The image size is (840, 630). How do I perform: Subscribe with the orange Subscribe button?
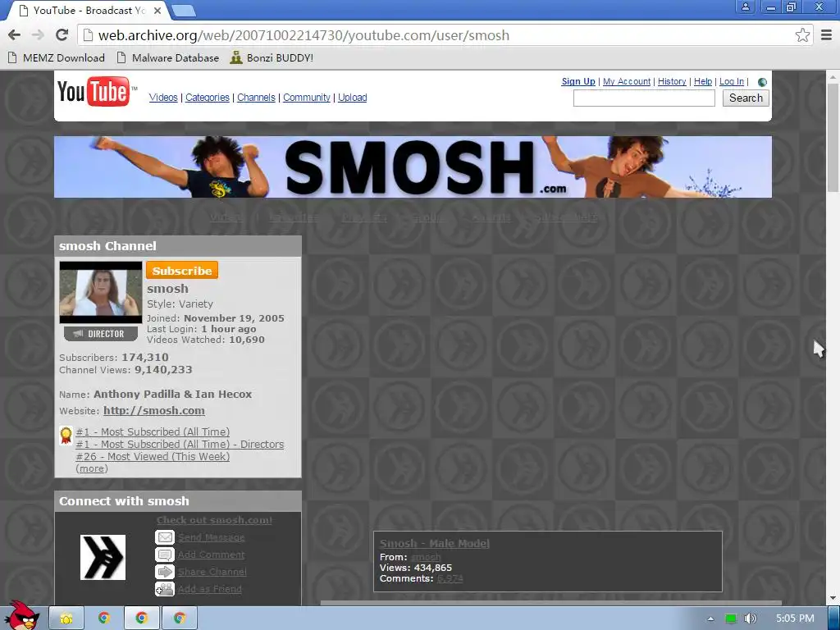(x=181, y=271)
